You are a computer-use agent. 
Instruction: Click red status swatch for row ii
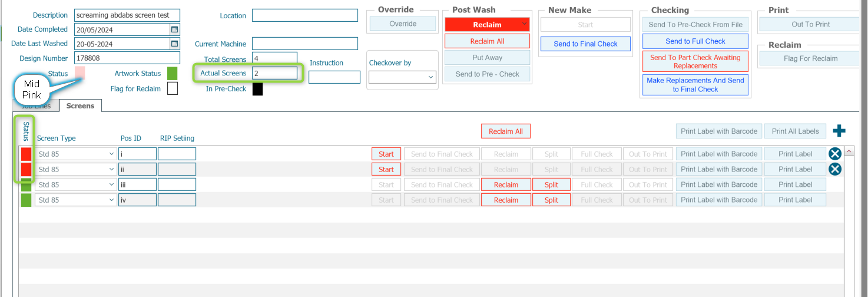(x=26, y=169)
